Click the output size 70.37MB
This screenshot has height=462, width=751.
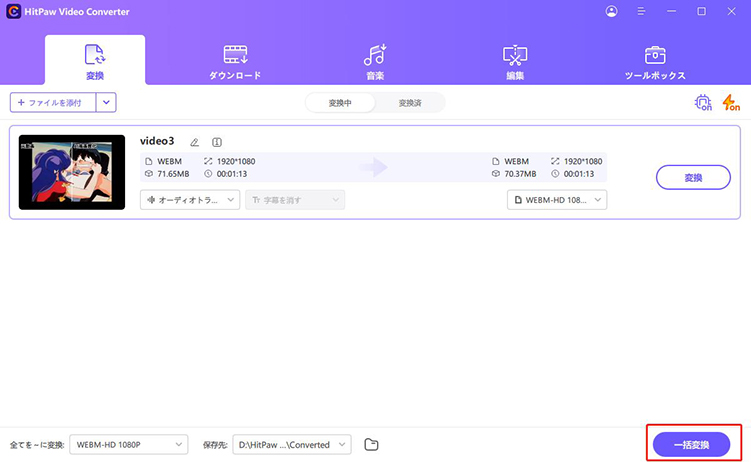[520, 174]
